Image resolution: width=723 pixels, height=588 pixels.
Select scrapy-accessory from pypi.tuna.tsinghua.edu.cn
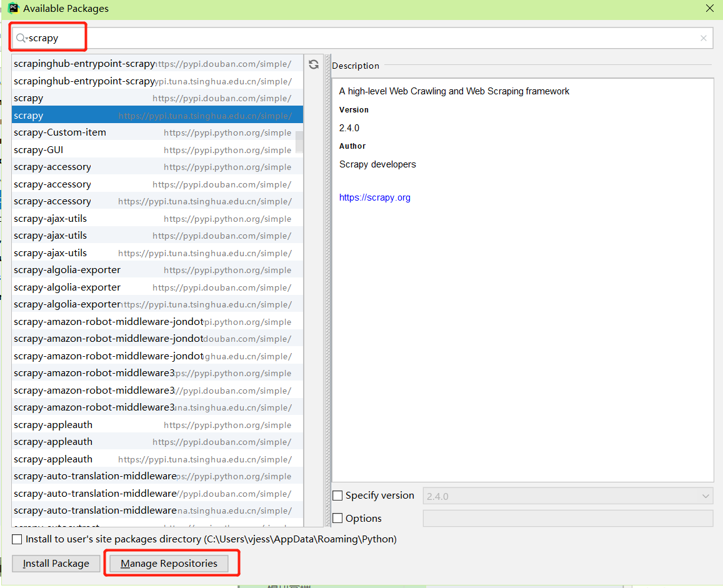(157, 201)
